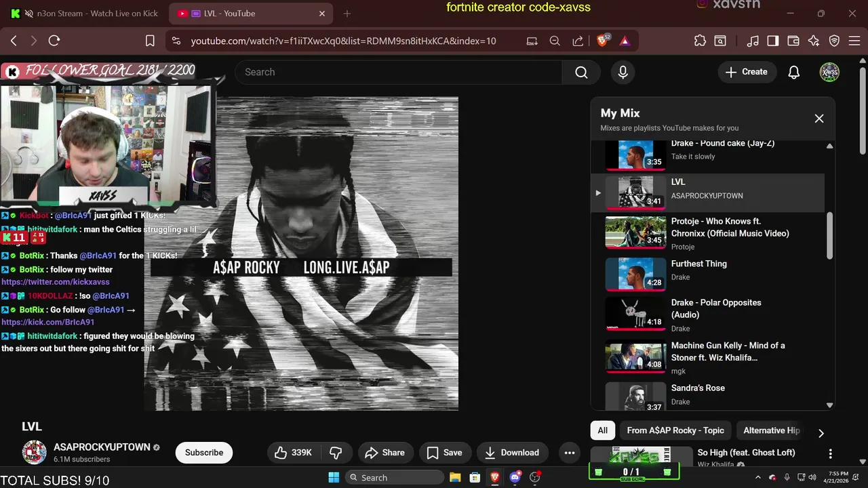Share the LVL video
The height and width of the screenshot is (488, 868).
[x=384, y=453]
